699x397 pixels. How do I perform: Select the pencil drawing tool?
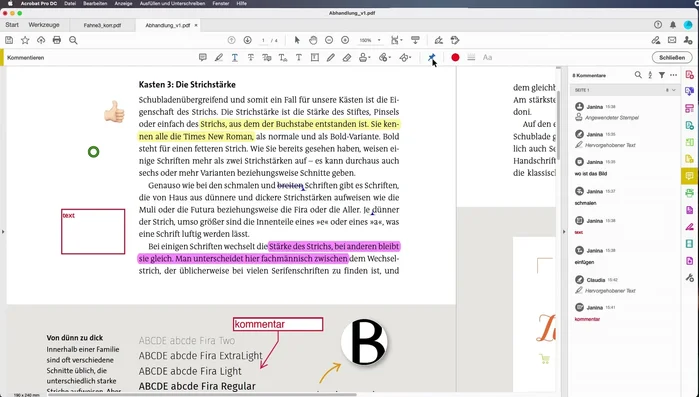[330, 57]
